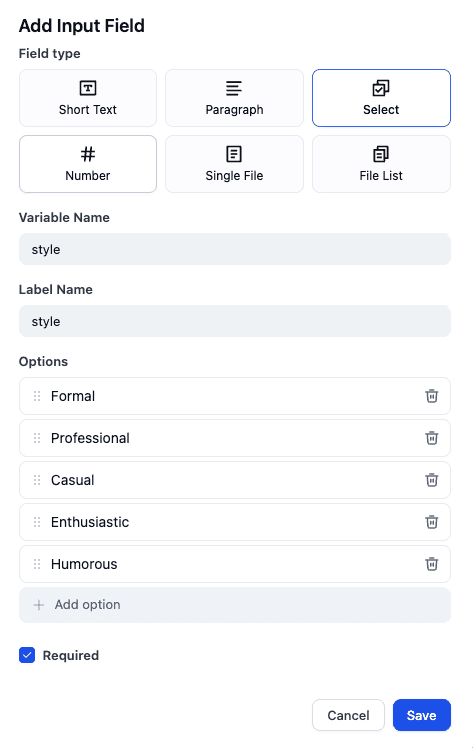This screenshot has height=748, width=473.
Task: Delete the Formal option with its trash icon
Action: [x=432, y=396]
